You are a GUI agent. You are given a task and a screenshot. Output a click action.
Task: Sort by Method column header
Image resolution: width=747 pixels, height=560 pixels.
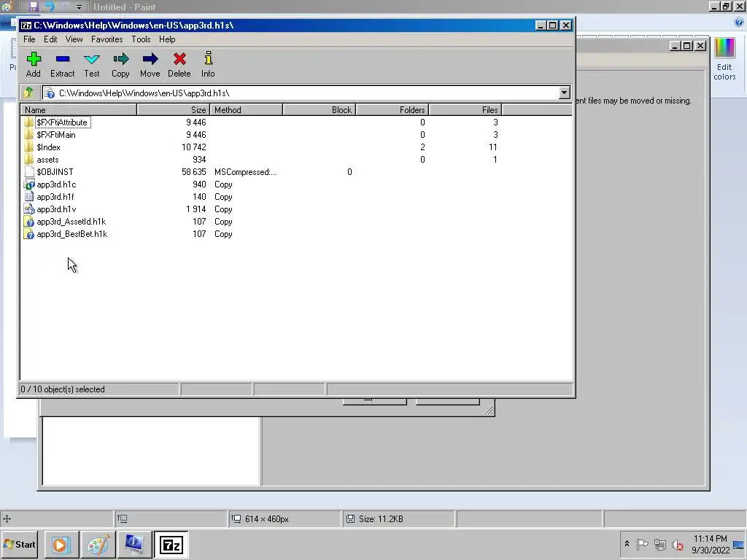247,110
